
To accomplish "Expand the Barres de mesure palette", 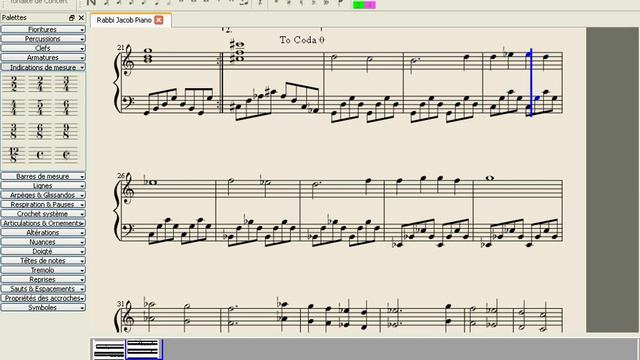I will pyautogui.click(x=43, y=176).
